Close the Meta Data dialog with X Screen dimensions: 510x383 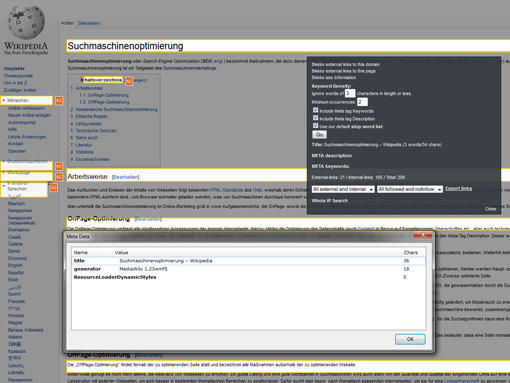click(422, 235)
